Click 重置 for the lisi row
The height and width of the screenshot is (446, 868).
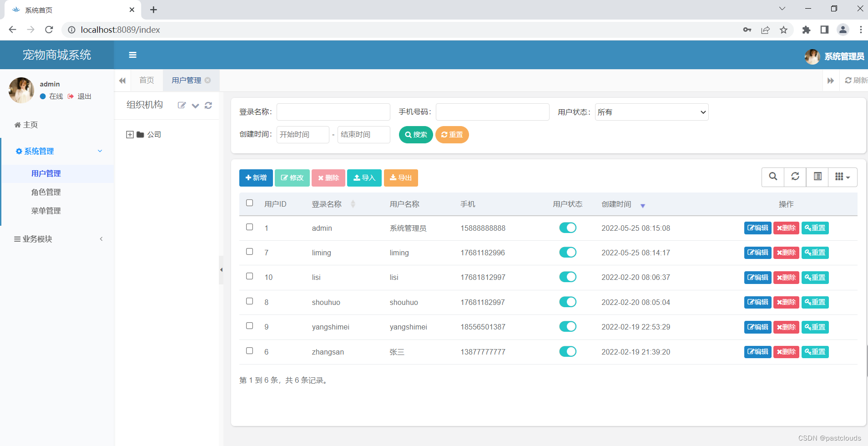[815, 278]
